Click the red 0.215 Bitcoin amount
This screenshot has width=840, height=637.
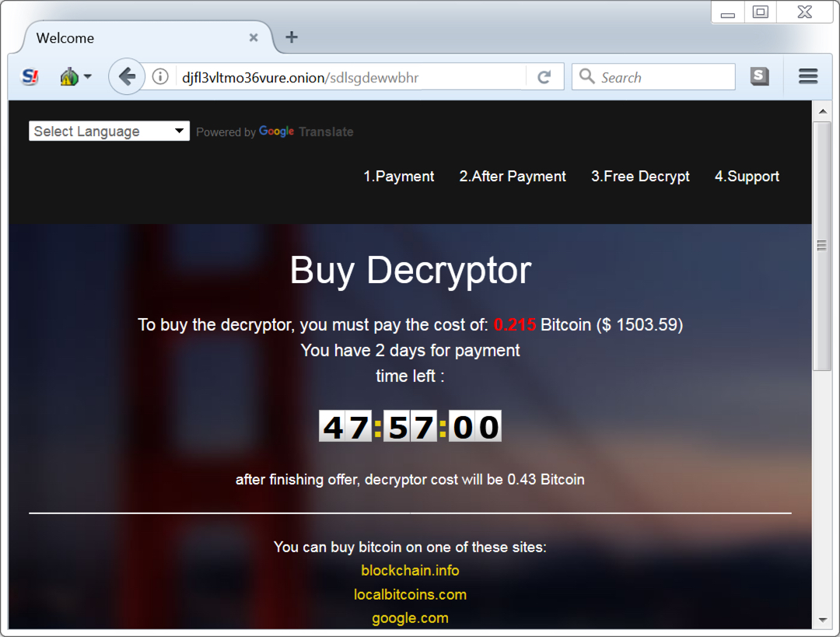[514, 324]
